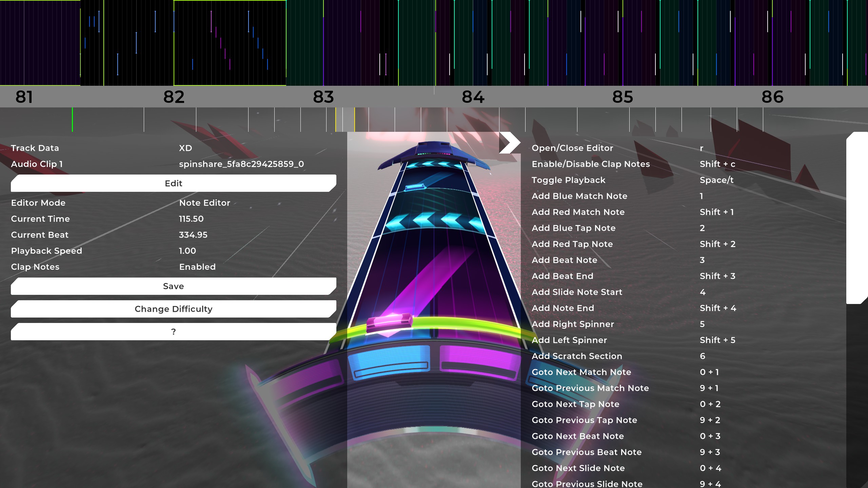Screen dimensions: 868x488
Task: Click the question mark help button
Action: pos(173,332)
